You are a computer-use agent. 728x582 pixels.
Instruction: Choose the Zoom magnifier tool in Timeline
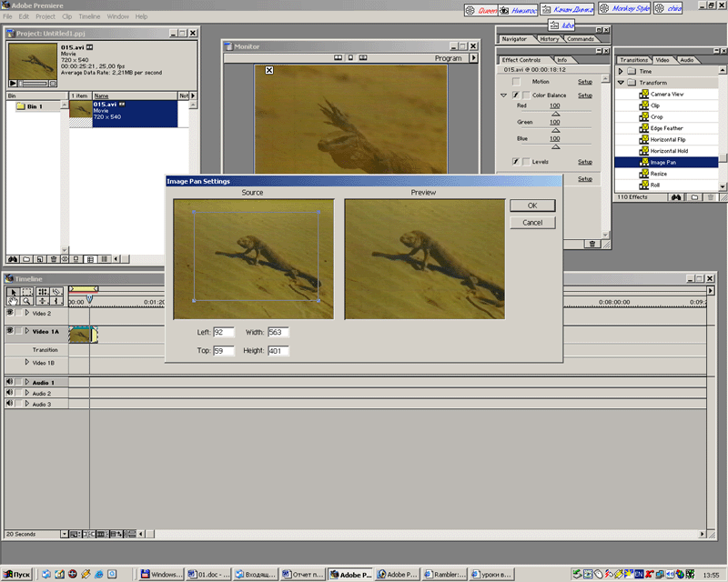coord(27,301)
